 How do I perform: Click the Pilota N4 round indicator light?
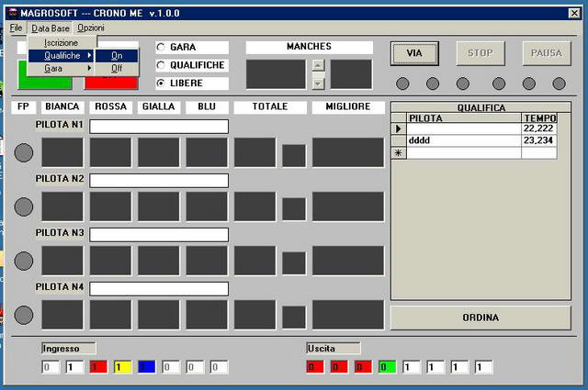[25, 315]
